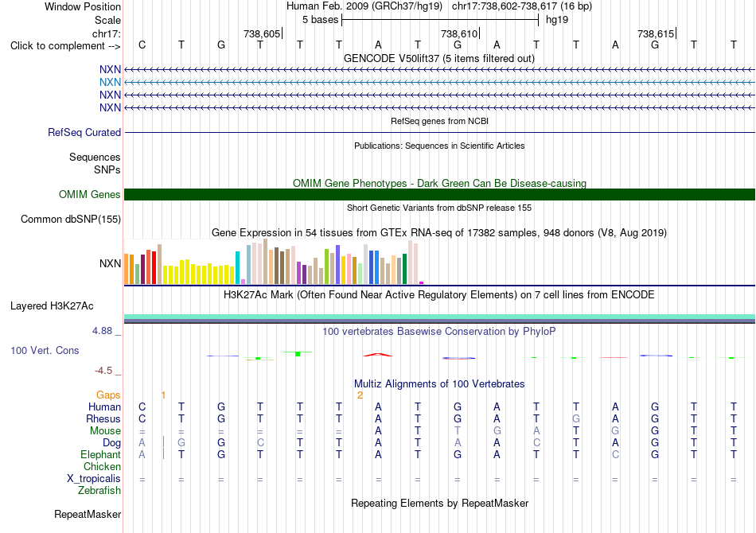The height and width of the screenshot is (533, 756).
Task: Click the 738,615 position marker
Action: click(656, 33)
